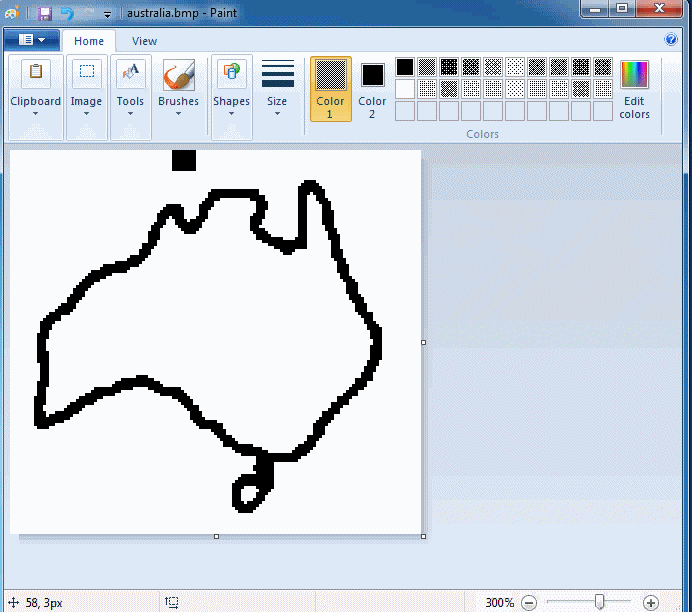Click the Paint application icon in title bar
Screen dimensions: 692x612
[x=12, y=13]
